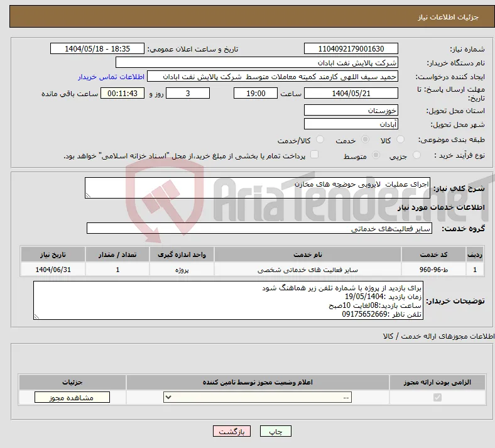Toggle the الزامی بودن ارائه مجوز checkbox
Screen dimensions: 495x448
(437, 397)
